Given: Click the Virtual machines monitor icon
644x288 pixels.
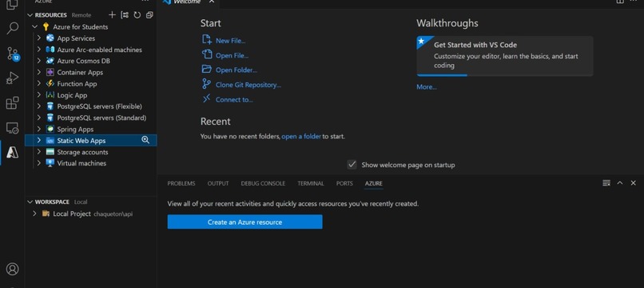Looking at the screenshot, I should click(x=50, y=163).
